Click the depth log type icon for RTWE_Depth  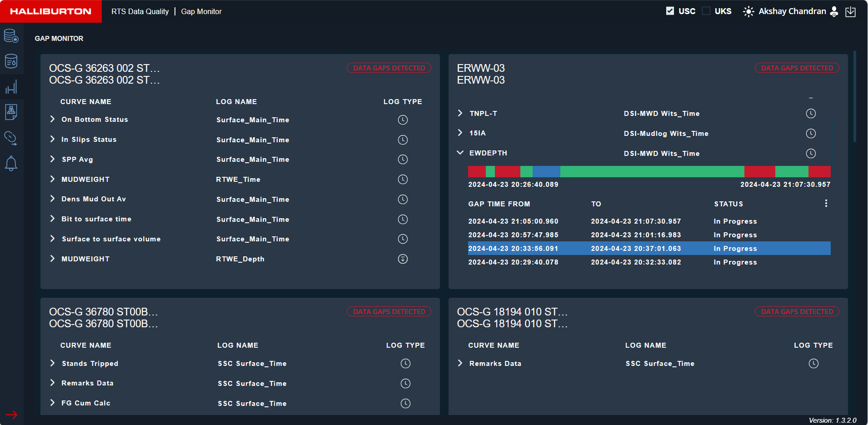[403, 259]
